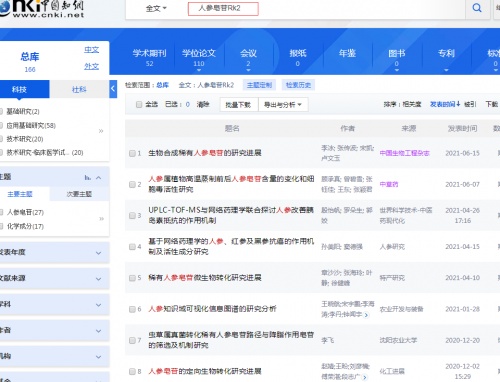The height and width of the screenshot is (382, 500).
Task: Open article 生物合成稀有人参皂苷的研究进展
Action: click(x=205, y=153)
